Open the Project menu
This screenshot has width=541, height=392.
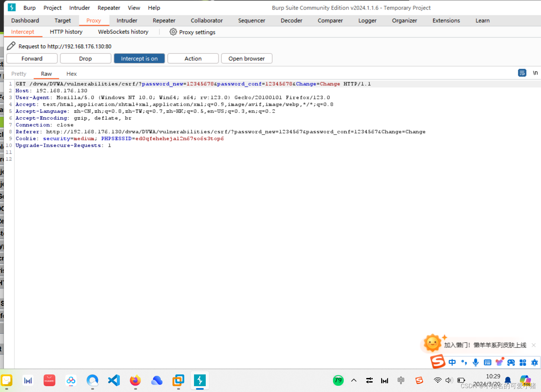tap(52, 7)
